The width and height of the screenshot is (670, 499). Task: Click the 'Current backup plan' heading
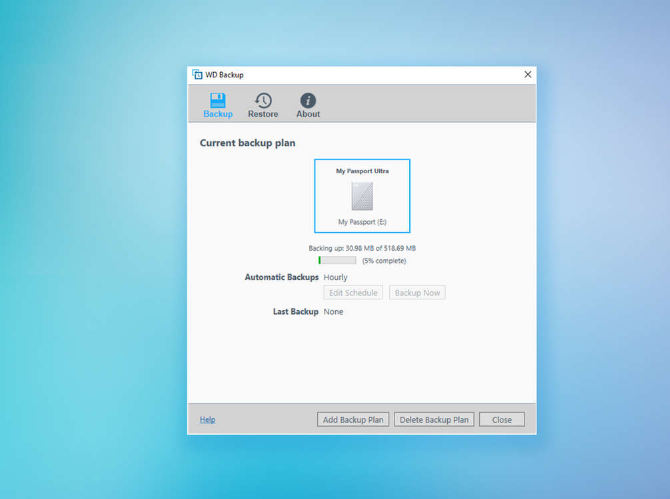point(247,143)
